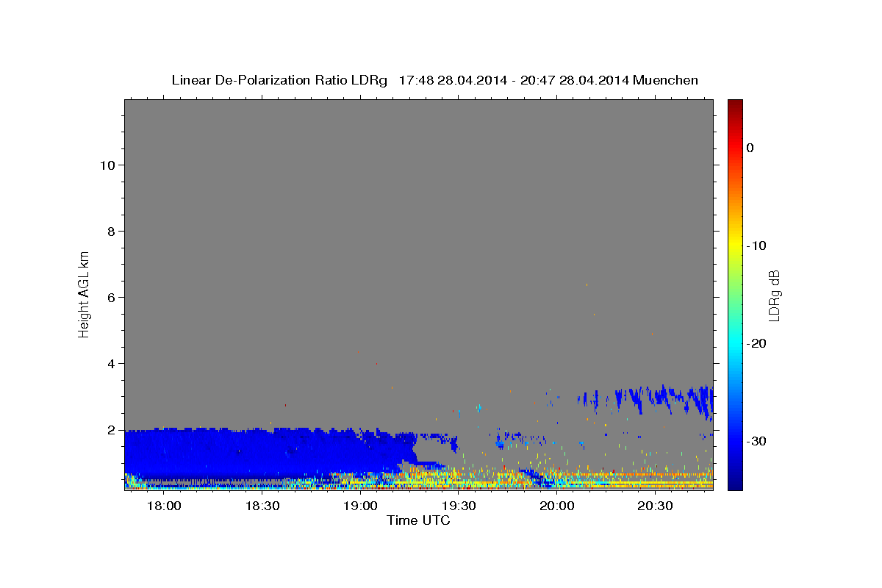The height and width of the screenshot is (588, 882).
Task: Click the 'Time UTC' axis label
Action: click(x=418, y=520)
